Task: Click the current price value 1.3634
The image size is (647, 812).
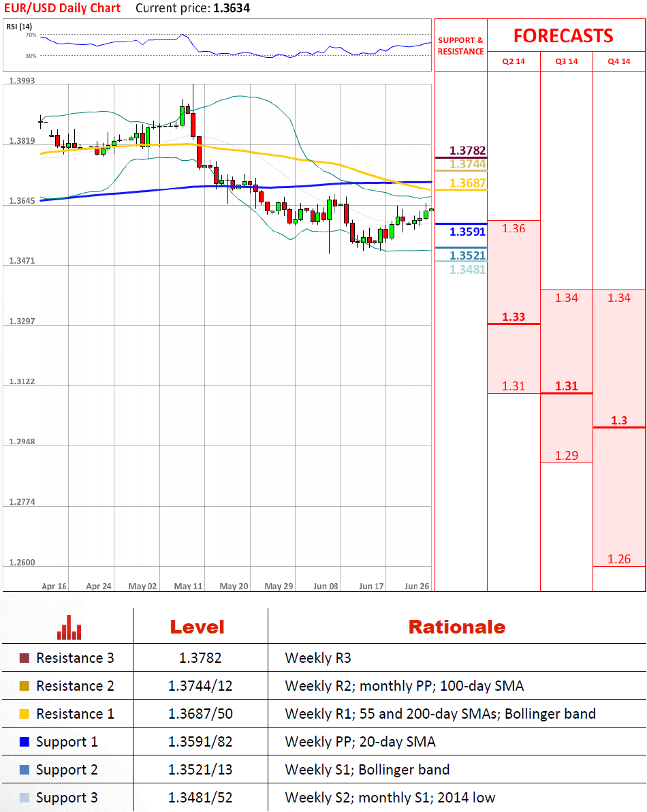Action: (x=232, y=8)
